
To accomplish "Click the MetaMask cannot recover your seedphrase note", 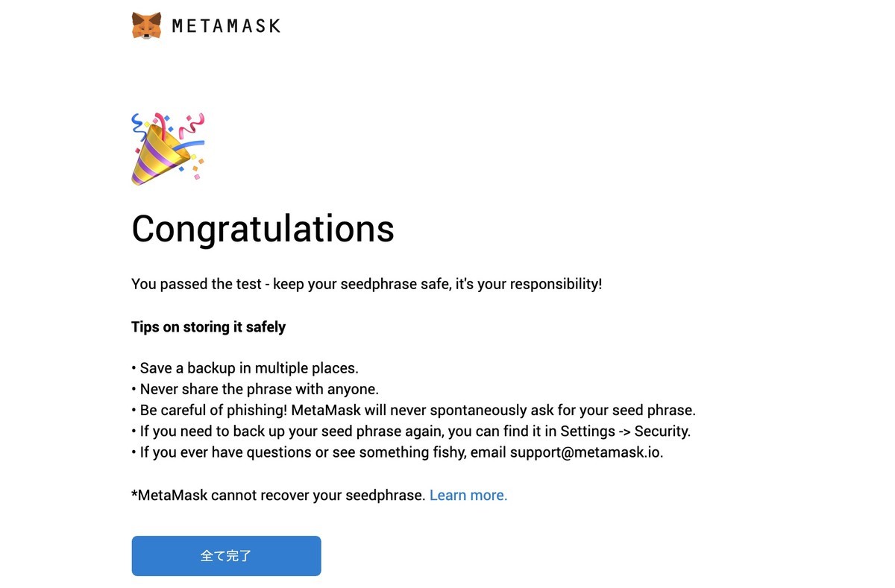I will coord(278,495).
